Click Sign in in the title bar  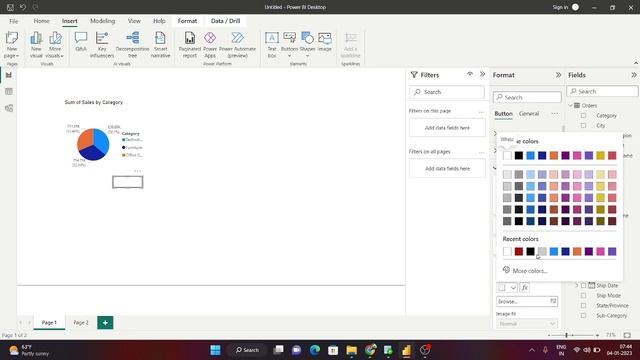[560, 7]
